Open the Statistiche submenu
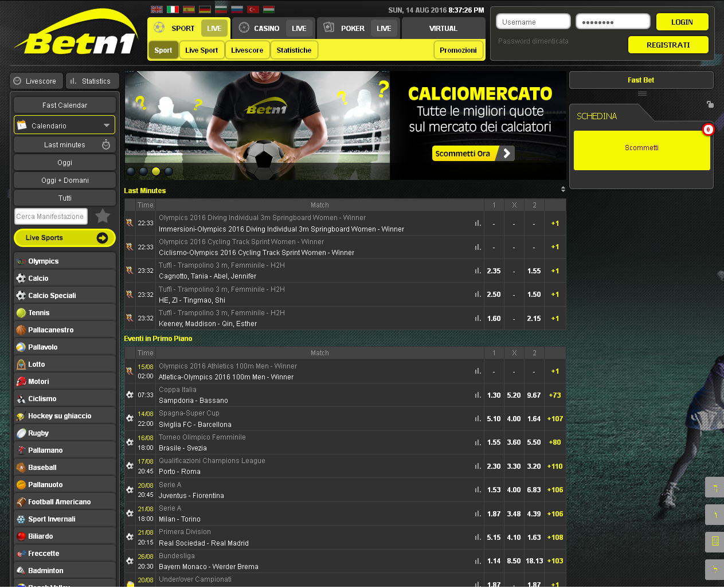The height and width of the screenshot is (588, 724). pyautogui.click(x=294, y=50)
